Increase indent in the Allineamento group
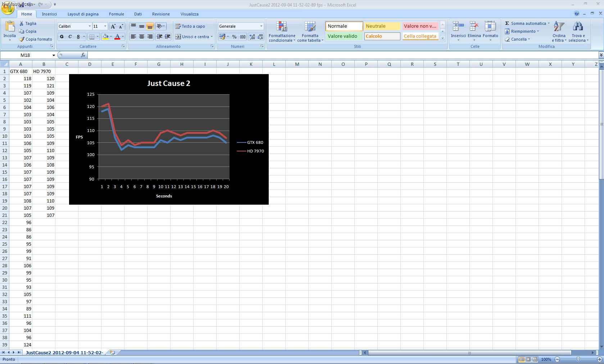 167,37
